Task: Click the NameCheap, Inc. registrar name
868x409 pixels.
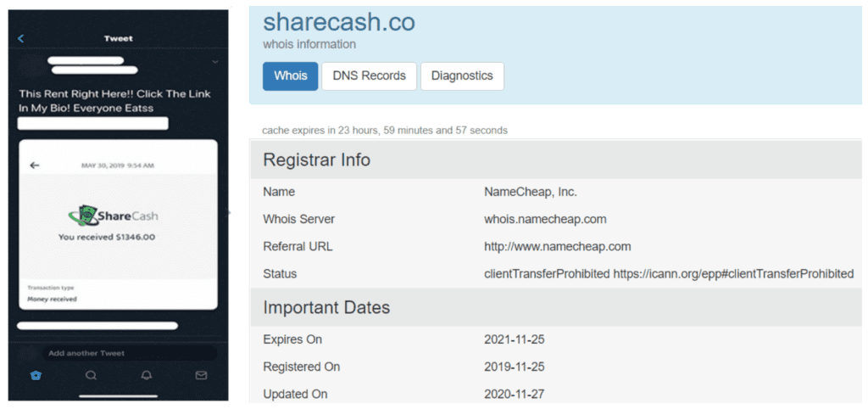Action: click(531, 192)
